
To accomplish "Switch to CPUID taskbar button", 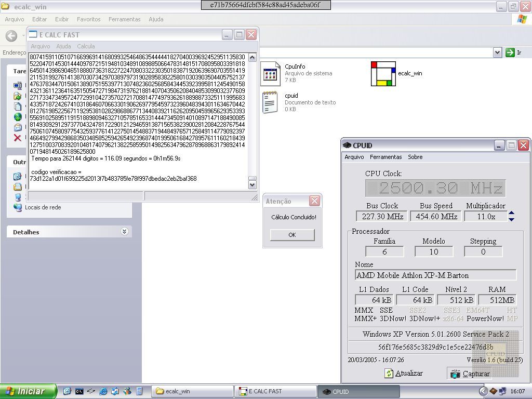I will (358, 392).
